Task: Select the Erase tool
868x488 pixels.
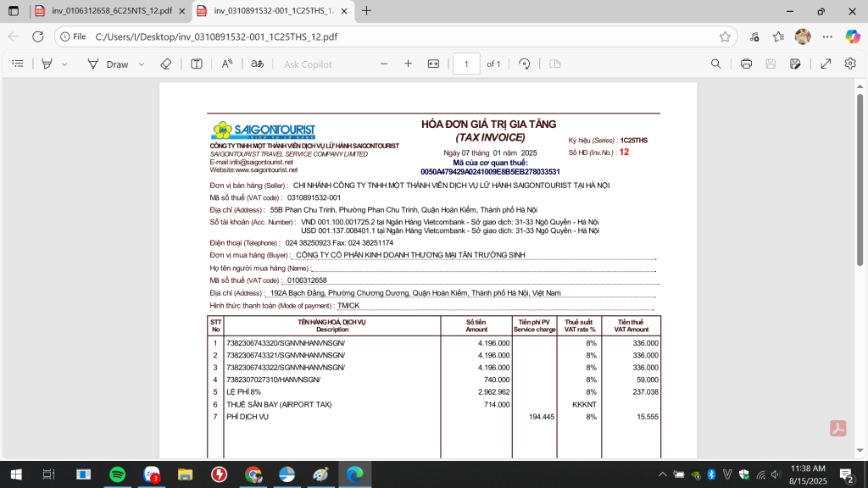Action: click(x=166, y=64)
